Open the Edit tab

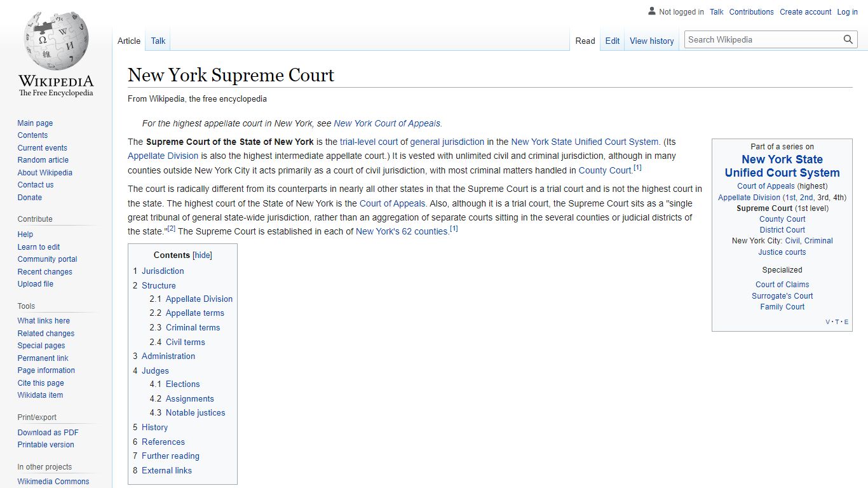(x=613, y=41)
